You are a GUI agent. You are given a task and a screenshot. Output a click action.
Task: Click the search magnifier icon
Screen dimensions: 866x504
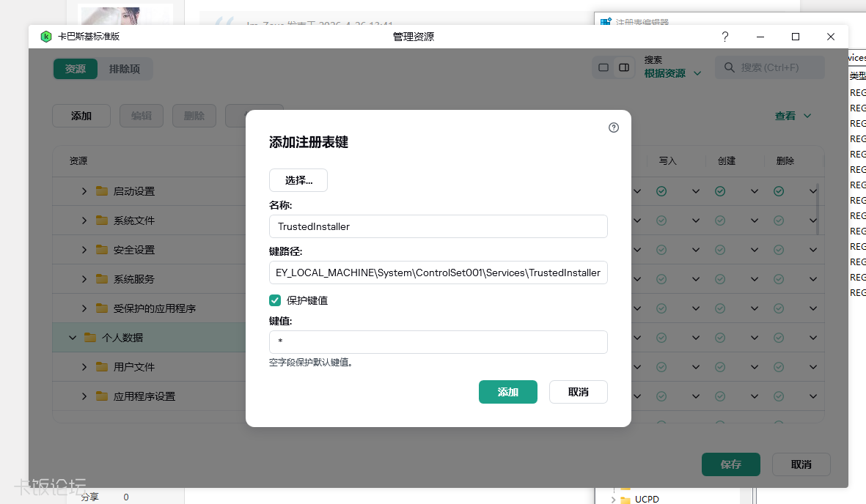(730, 67)
